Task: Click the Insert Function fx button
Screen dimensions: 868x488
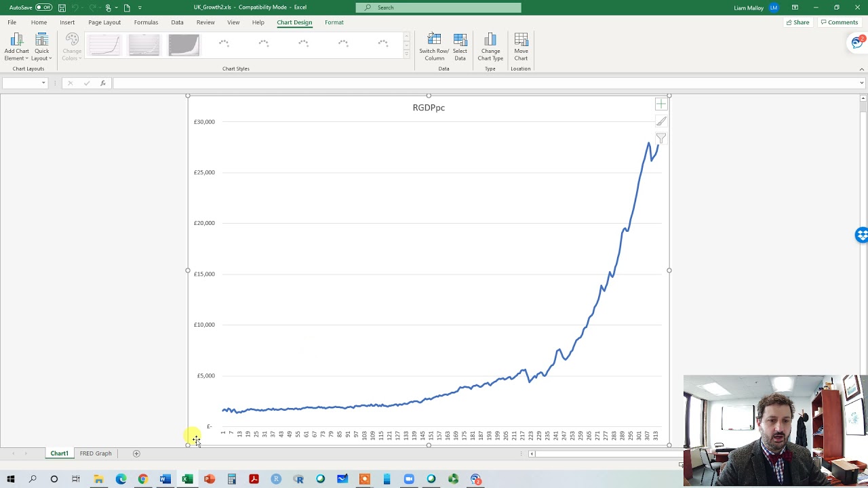Action: coord(103,83)
